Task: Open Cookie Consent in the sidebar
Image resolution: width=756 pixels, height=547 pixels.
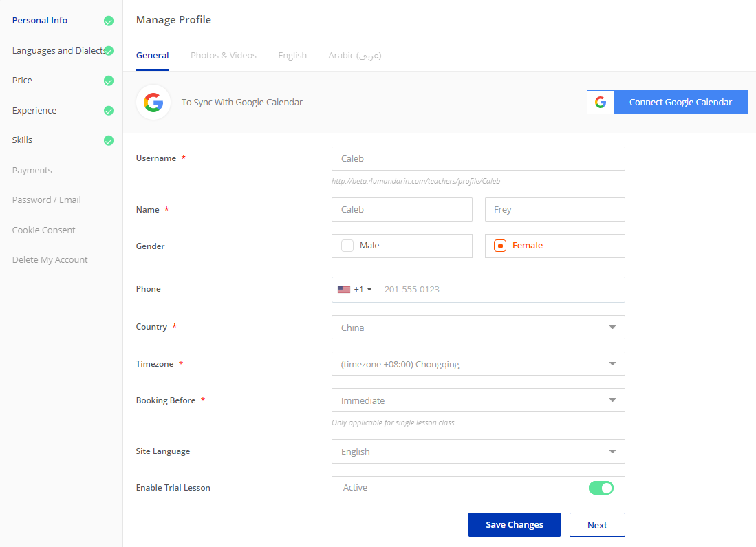Action: click(44, 230)
